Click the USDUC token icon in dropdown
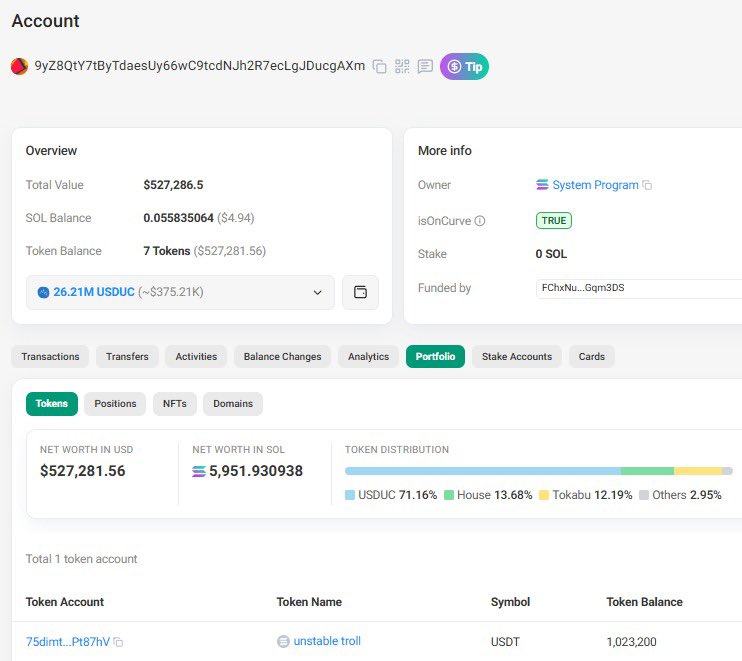This screenshot has width=742, height=661. (44, 292)
